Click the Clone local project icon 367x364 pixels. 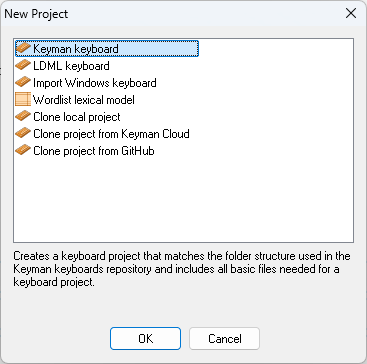click(x=23, y=117)
